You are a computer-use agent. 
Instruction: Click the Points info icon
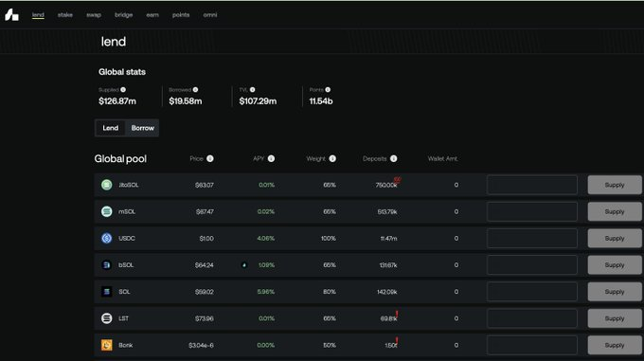pyautogui.click(x=328, y=89)
